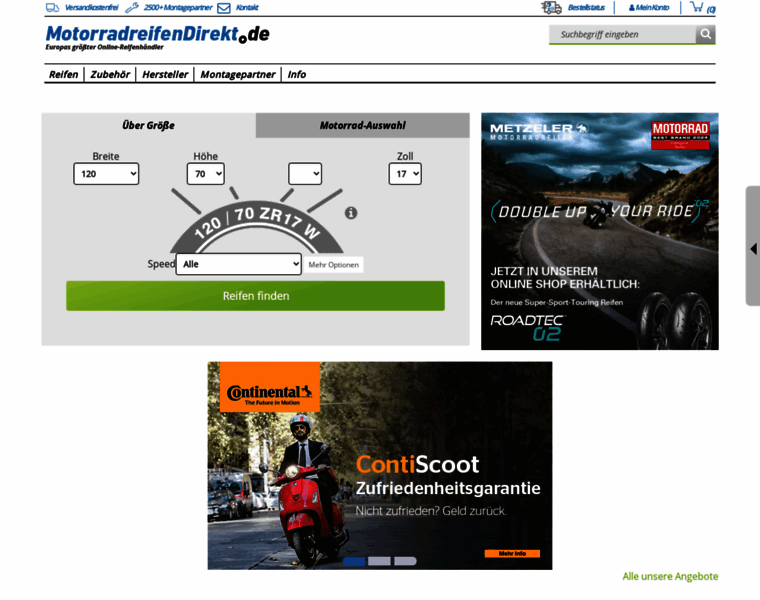Click the delivery truck icon for Versandkostenfrei
This screenshot has width=760, height=600.
coord(52,8)
